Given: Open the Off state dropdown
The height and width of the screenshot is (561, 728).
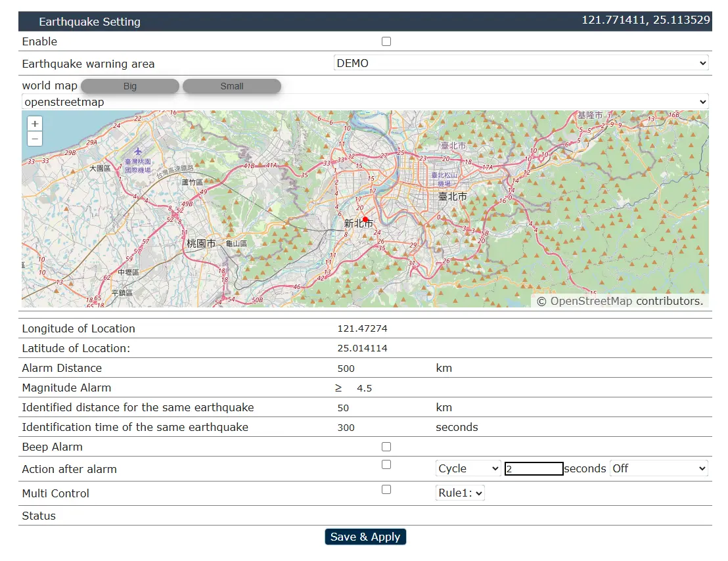Looking at the screenshot, I should (658, 468).
